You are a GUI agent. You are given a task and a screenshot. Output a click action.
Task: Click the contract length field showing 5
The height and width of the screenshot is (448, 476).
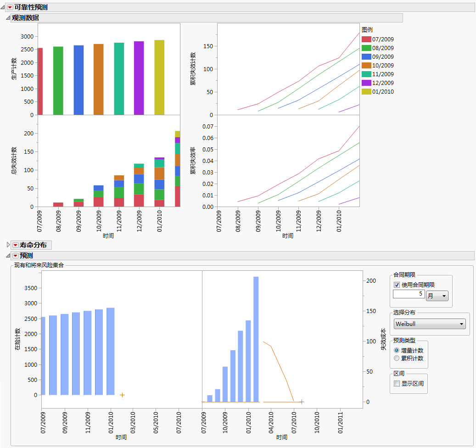click(409, 294)
